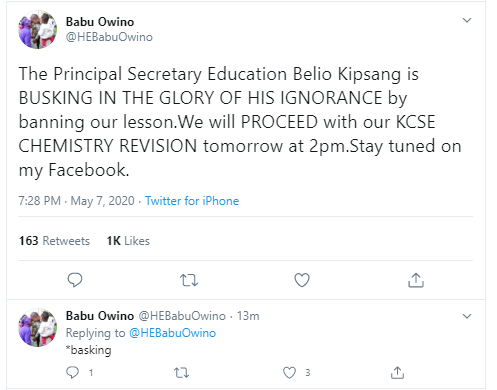497x390 pixels.
Task: Like the *basking reply tweet
Action: [289, 372]
